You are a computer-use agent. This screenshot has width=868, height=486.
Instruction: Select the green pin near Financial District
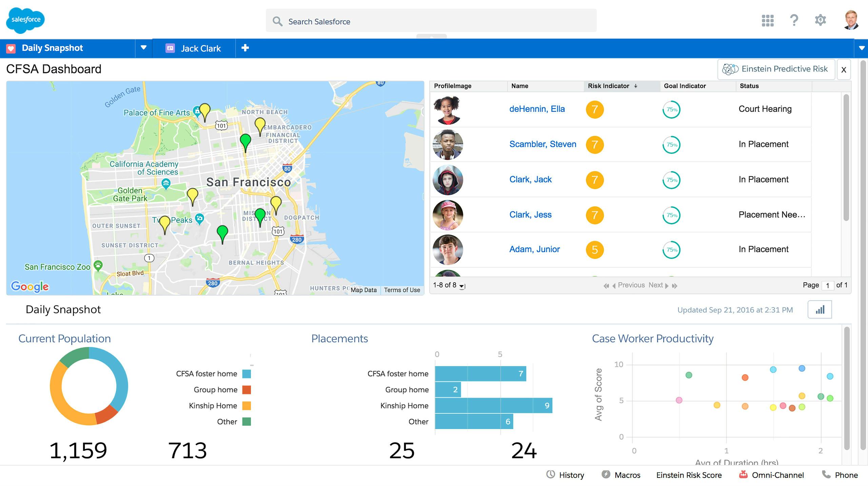245,143
